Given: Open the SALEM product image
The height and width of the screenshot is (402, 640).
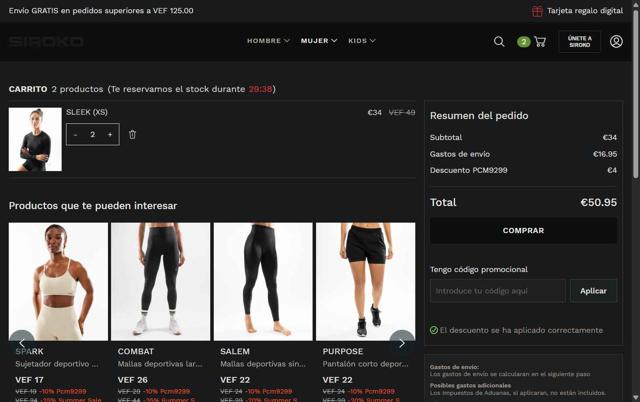Looking at the screenshot, I should (x=263, y=281).
